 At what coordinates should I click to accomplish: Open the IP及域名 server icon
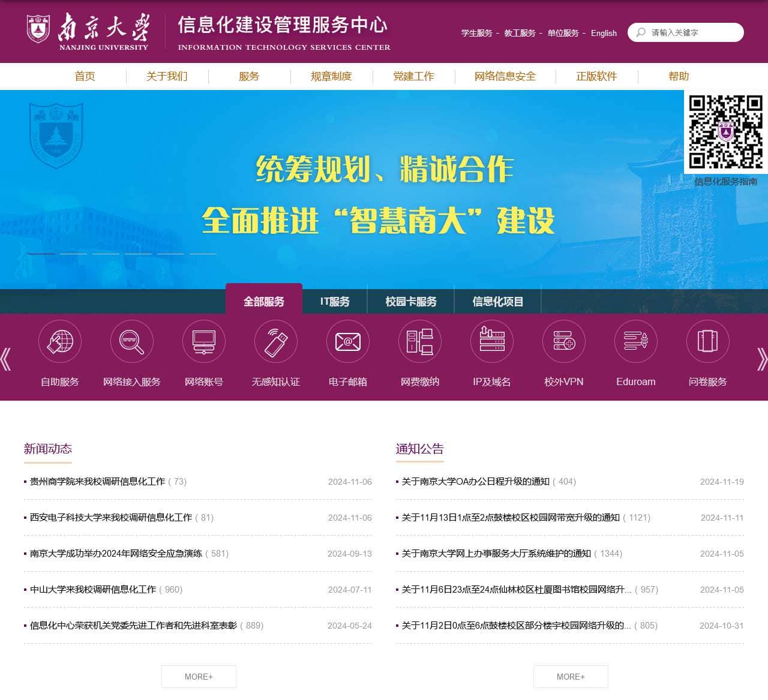point(492,341)
